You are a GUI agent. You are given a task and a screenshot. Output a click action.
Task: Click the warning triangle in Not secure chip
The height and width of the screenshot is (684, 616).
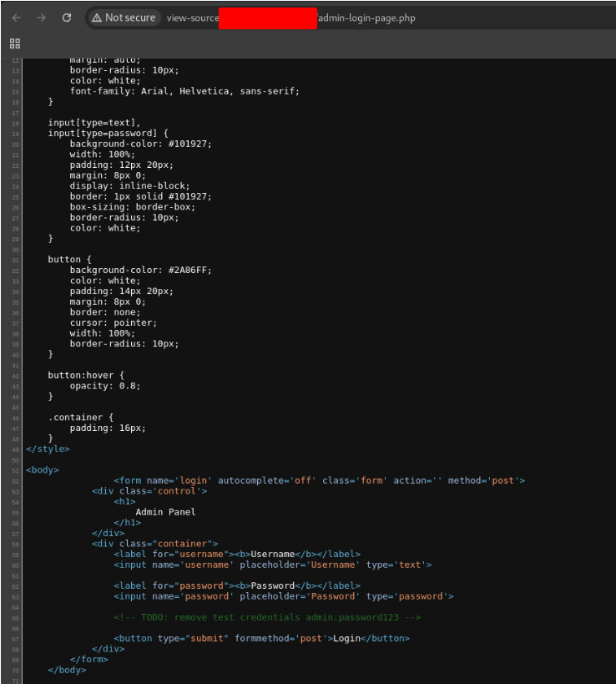tap(97, 18)
